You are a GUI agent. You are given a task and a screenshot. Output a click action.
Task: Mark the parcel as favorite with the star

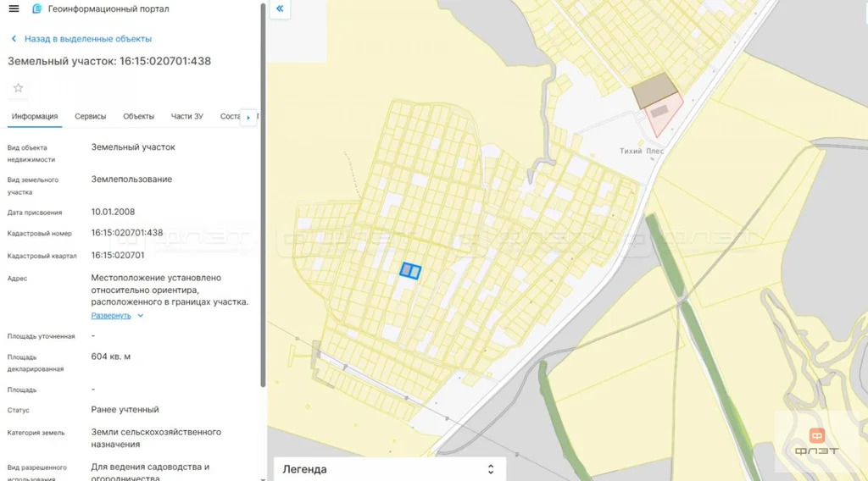pyautogui.click(x=18, y=88)
